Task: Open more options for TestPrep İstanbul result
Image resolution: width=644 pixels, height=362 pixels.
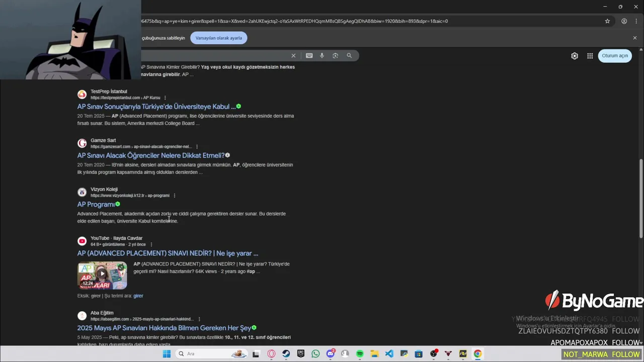Action: tap(165, 98)
